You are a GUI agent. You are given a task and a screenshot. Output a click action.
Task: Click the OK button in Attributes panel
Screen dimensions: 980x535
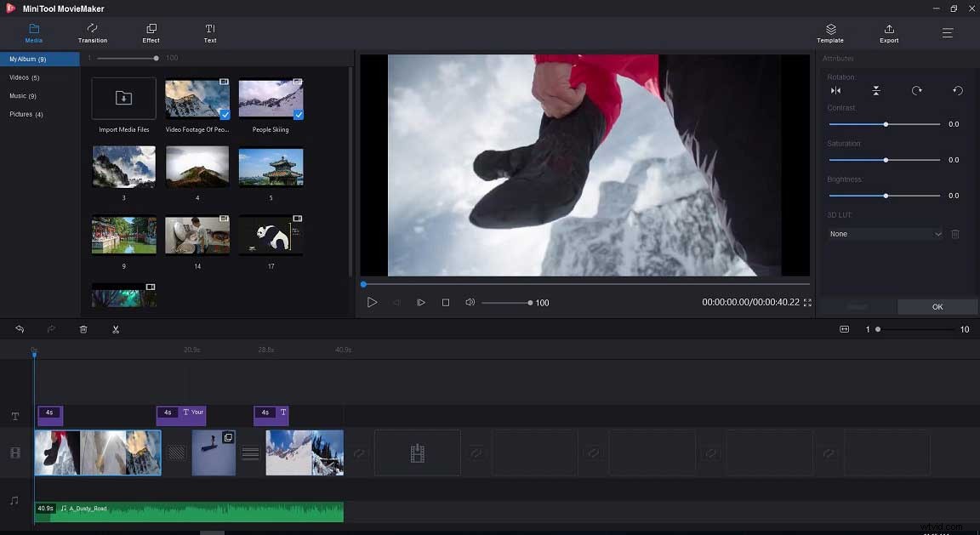click(x=937, y=306)
